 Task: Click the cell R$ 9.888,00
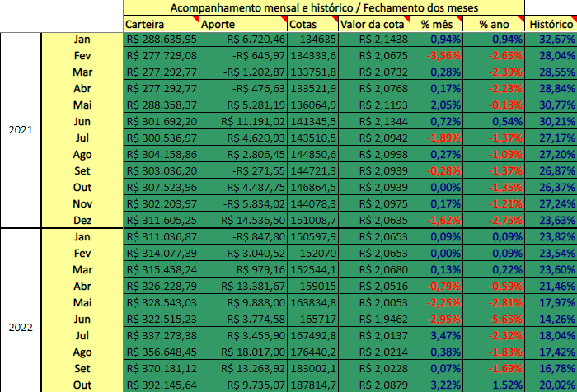(x=243, y=302)
